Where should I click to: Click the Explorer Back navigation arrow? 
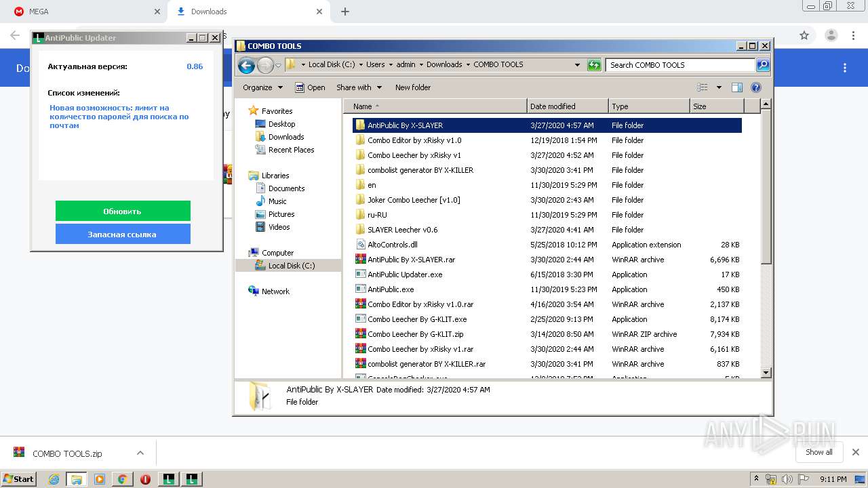(x=246, y=65)
